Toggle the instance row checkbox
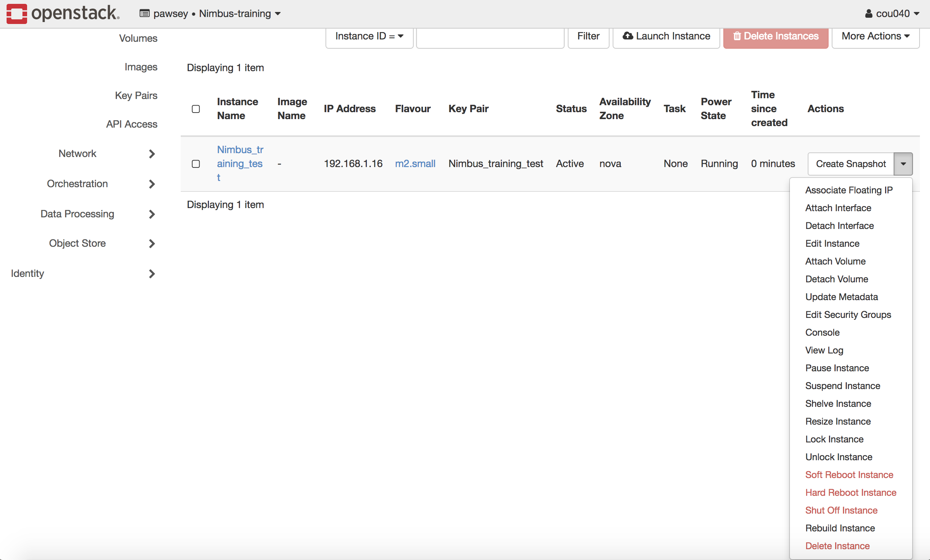Screen dimensions: 930x560 point(195,163)
